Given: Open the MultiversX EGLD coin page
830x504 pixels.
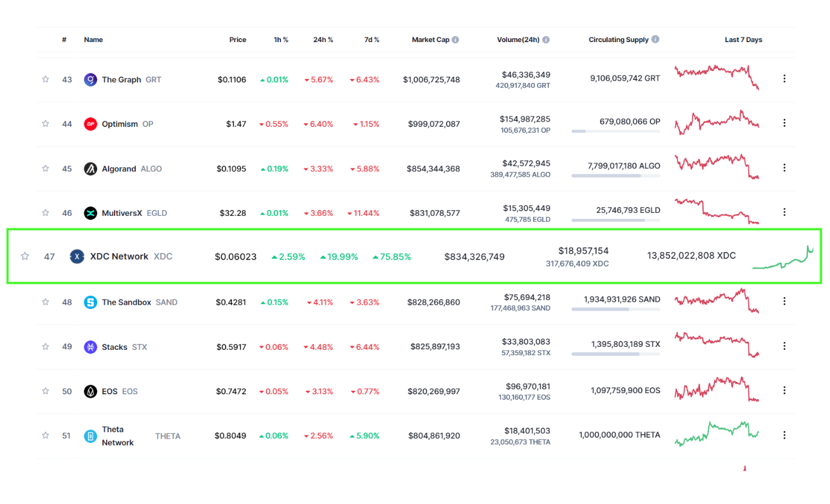Looking at the screenshot, I should click(x=135, y=213).
